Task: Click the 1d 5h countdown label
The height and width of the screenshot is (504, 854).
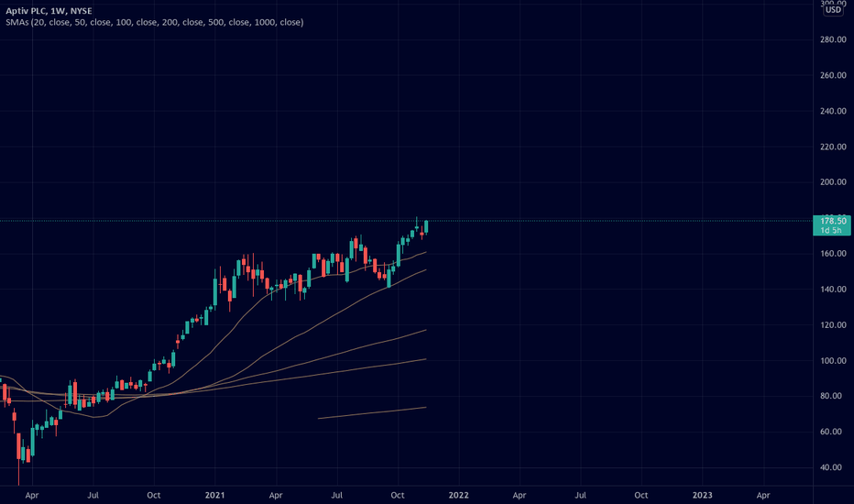Action: 831,231
